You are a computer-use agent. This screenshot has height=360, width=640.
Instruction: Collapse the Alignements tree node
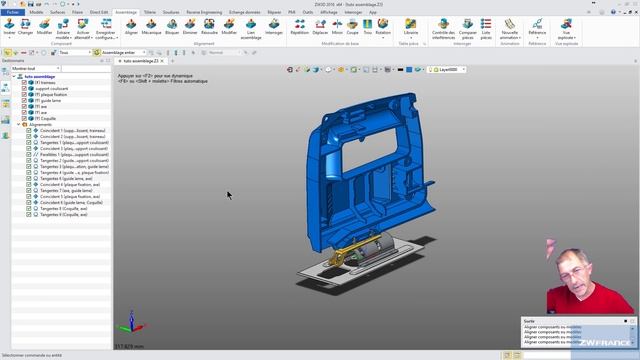pos(18,124)
